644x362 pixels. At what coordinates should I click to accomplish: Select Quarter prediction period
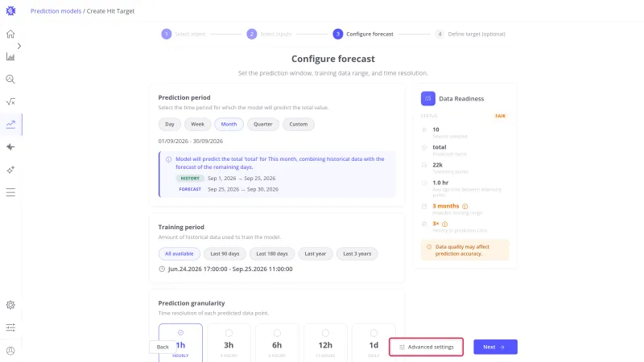click(x=263, y=125)
